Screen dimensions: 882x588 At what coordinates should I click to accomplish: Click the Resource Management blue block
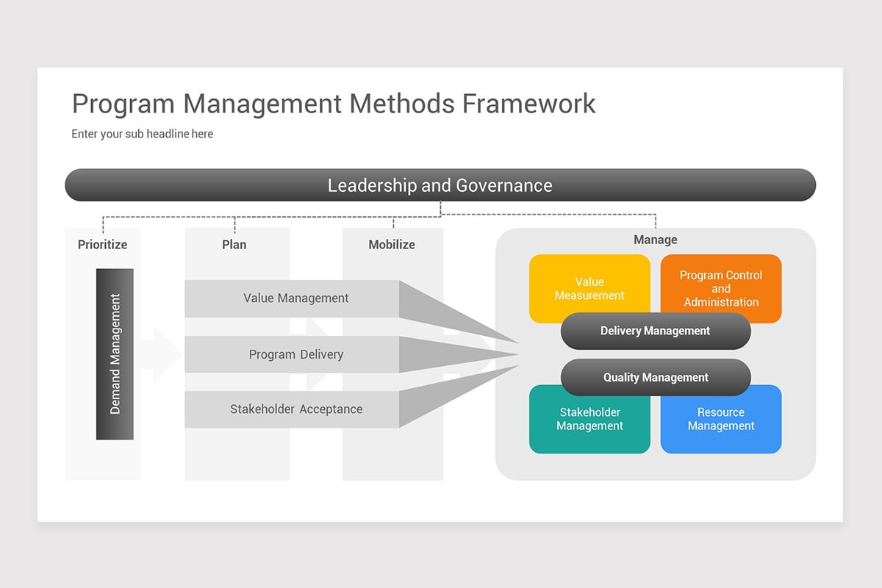click(x=721, y=419)
